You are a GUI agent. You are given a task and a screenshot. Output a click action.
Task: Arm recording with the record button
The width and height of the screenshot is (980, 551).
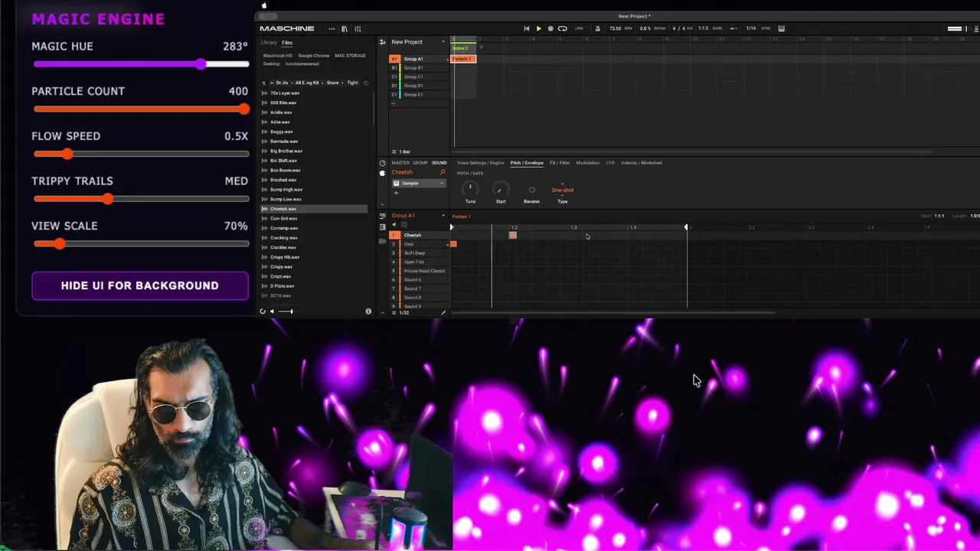(x=550, y=29)
